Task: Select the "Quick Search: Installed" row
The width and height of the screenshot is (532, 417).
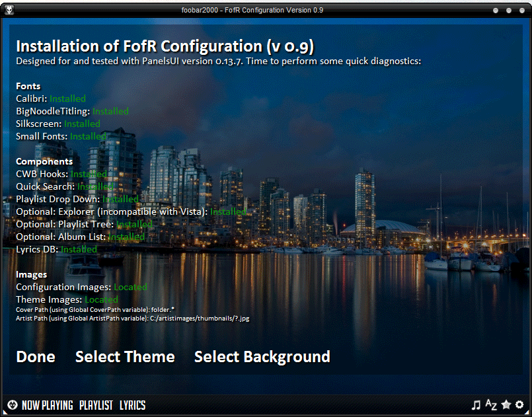Action: coord(65,186)
